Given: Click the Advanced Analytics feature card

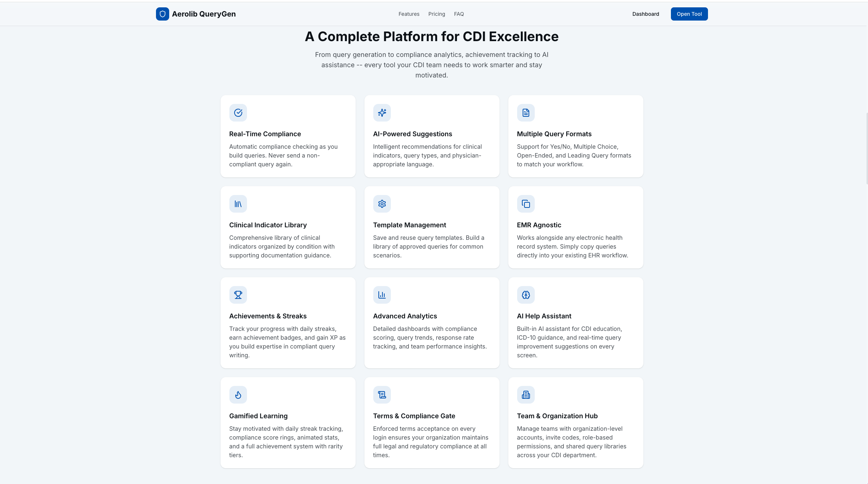Looking at the screenshot, I should click(432, 322).
